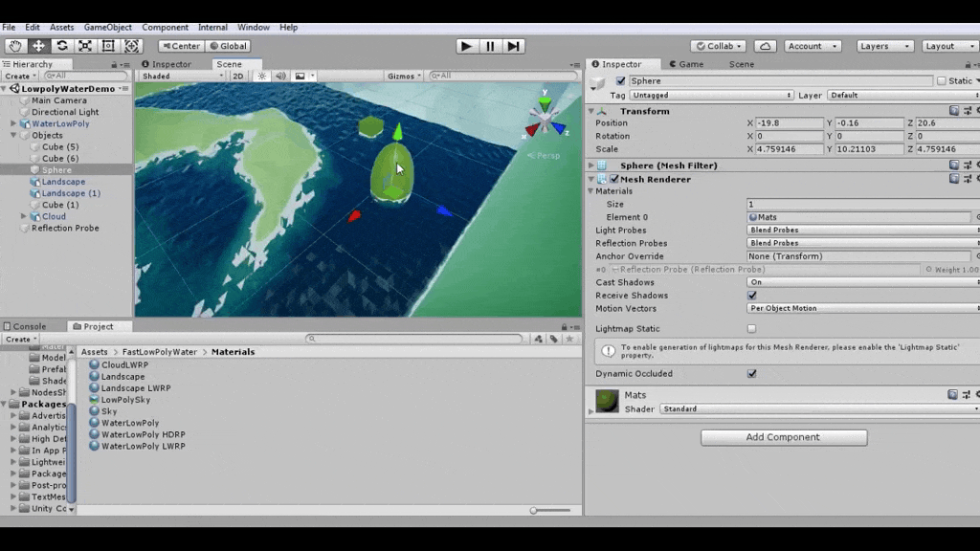Click the cloud services icon

point(765,46)
